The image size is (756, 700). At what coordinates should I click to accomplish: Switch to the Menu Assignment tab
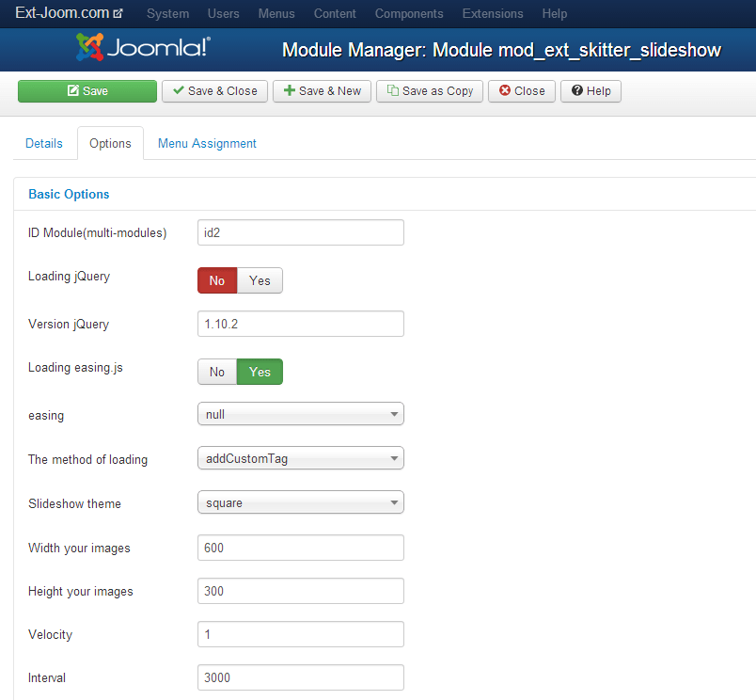coord(207,143)
